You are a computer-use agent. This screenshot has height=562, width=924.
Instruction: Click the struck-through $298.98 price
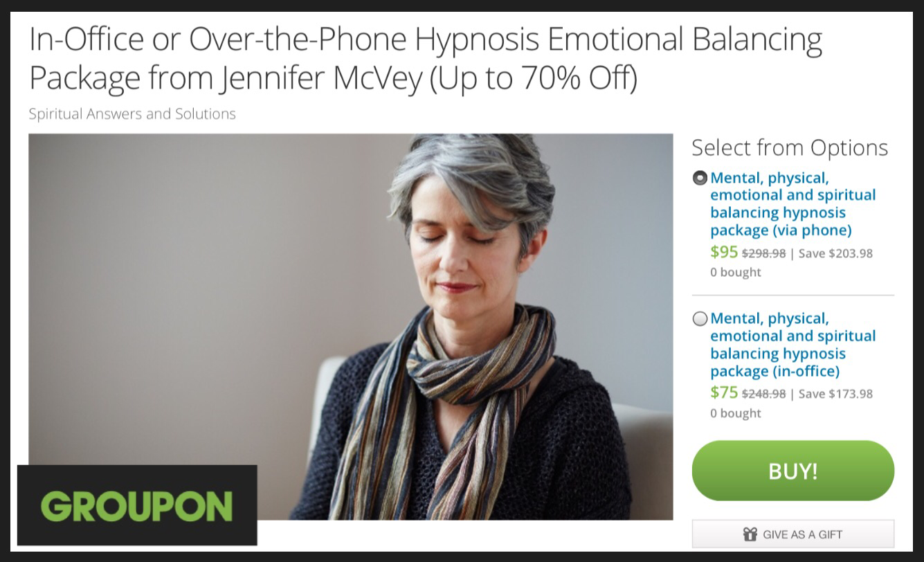point(763,253)
